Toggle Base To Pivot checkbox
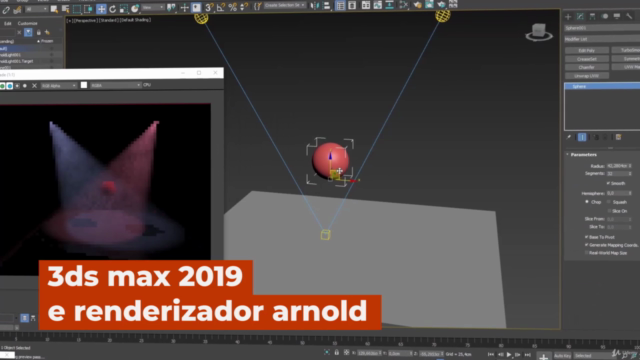The height and width of the screenshot is (360, 640). 587,237
